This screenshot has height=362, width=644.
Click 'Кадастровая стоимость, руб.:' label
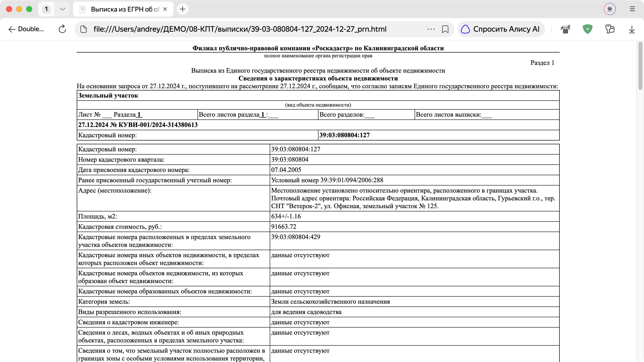click(120, 227)
